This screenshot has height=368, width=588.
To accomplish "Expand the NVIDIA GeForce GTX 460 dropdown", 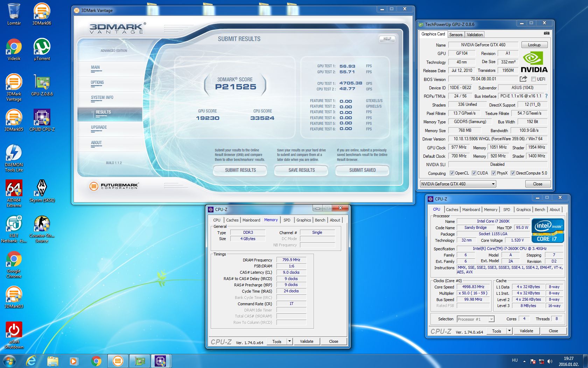I will pyautogui.click(x=493, y=184).
